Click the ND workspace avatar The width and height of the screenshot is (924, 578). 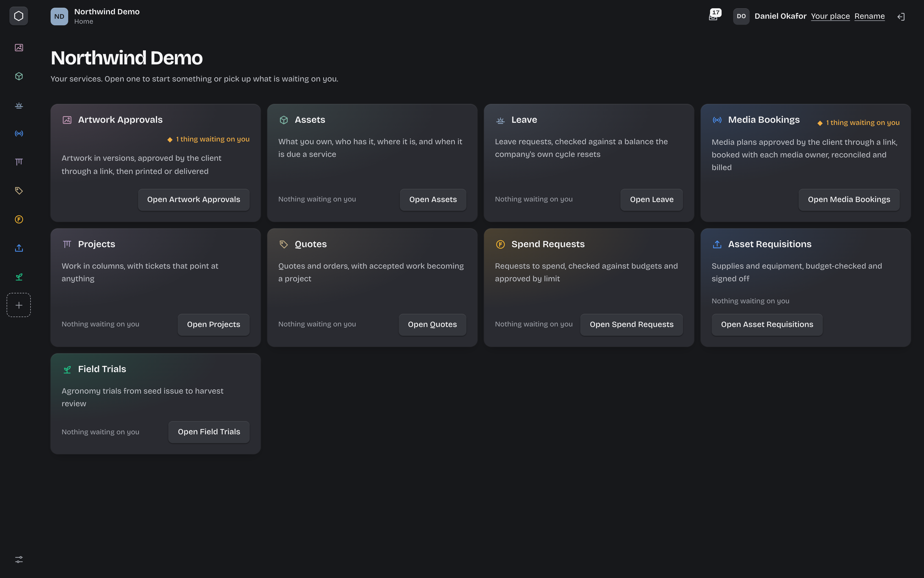59,17
